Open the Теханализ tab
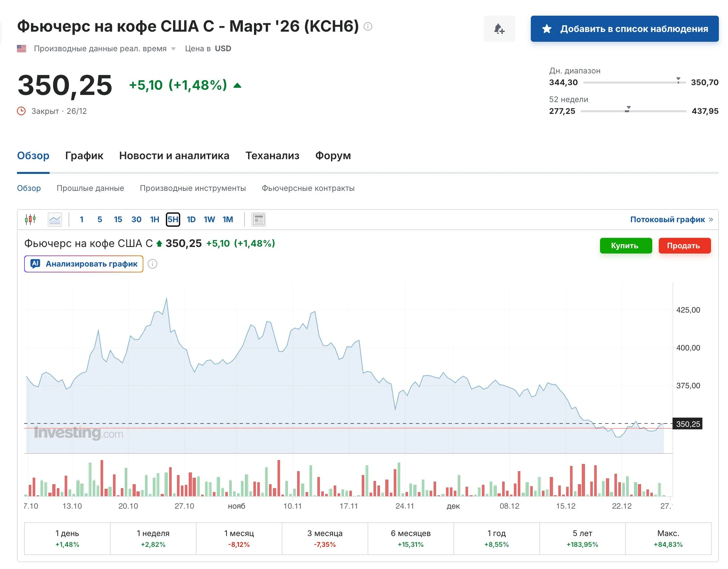 pos(272,156)
